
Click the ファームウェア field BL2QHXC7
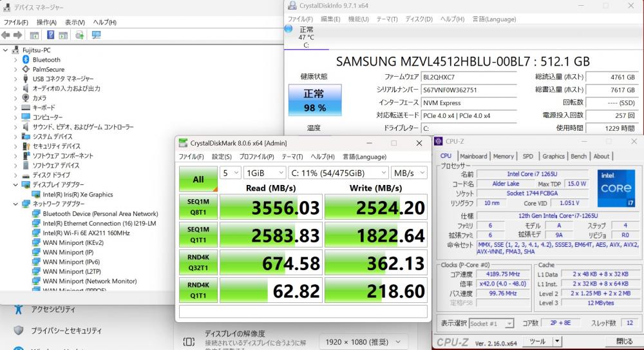[469, 77]
